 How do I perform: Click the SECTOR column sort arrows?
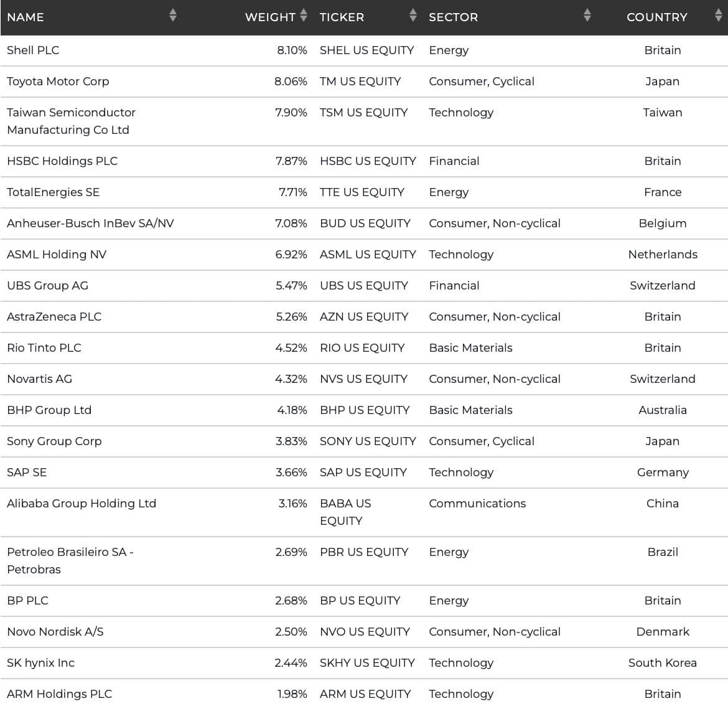click(587, 16)
